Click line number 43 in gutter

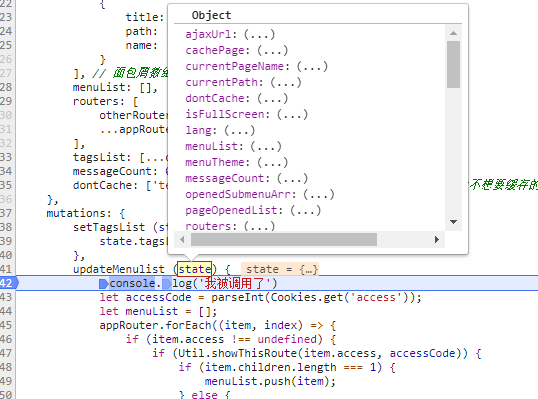[x=6, y=297]
